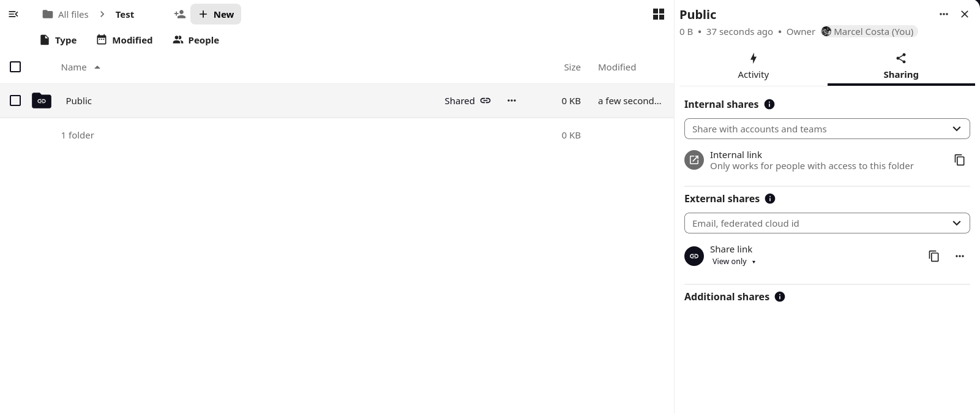
Task: Show info about Internal shares
Action: pyautogui.click(x=769, y=104)
